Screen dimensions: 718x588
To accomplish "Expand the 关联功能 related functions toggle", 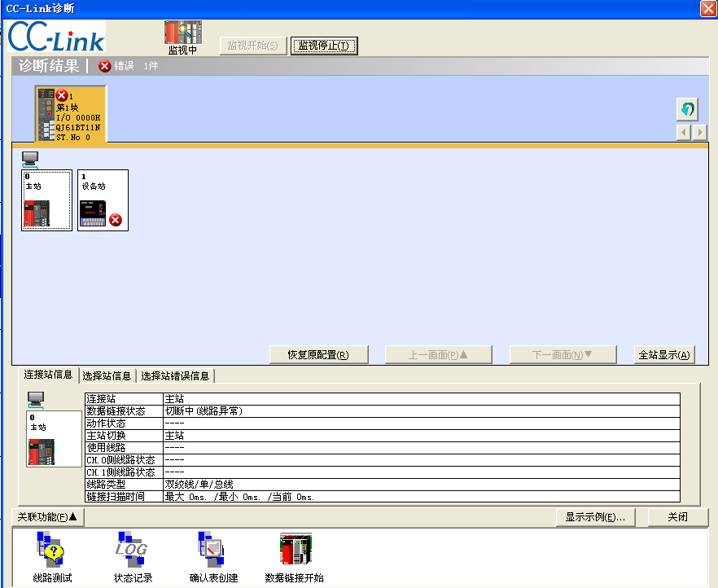I will pos(48,516).
